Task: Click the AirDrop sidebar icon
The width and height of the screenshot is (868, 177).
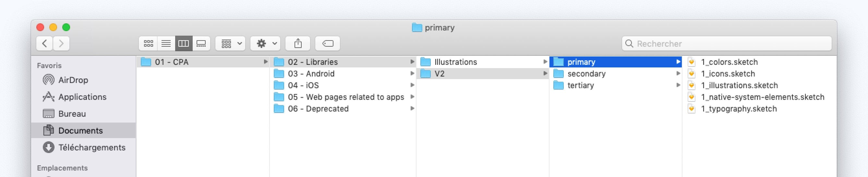Action: tap(49, 80)
